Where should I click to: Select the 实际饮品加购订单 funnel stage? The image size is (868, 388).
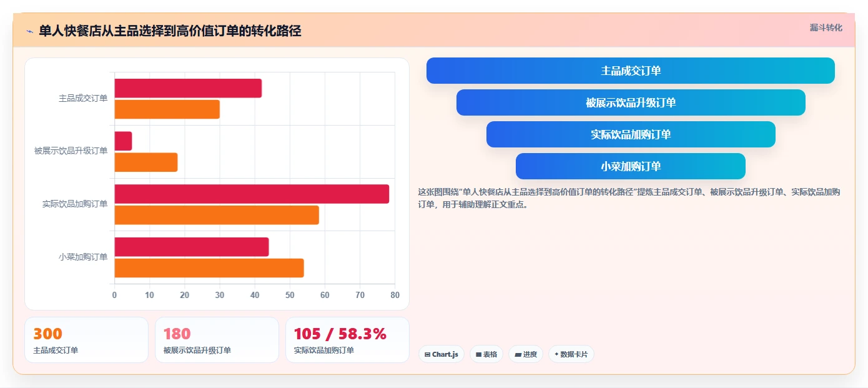(x=631, y=134)
